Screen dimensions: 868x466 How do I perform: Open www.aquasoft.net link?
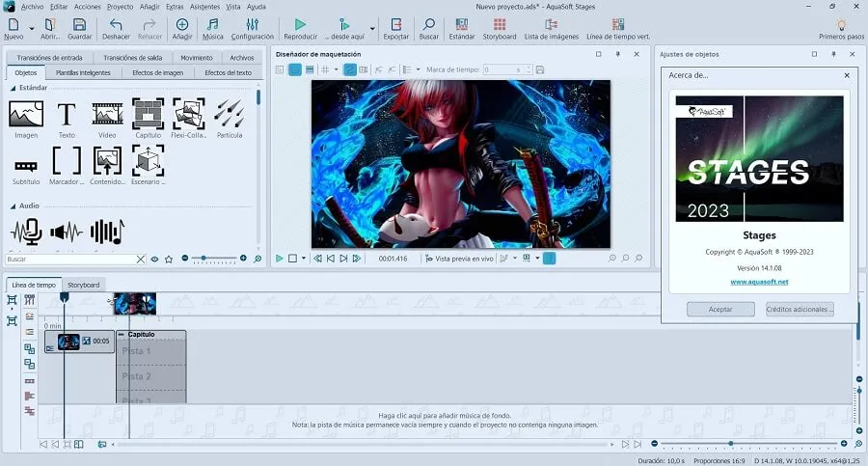[759, 282]
